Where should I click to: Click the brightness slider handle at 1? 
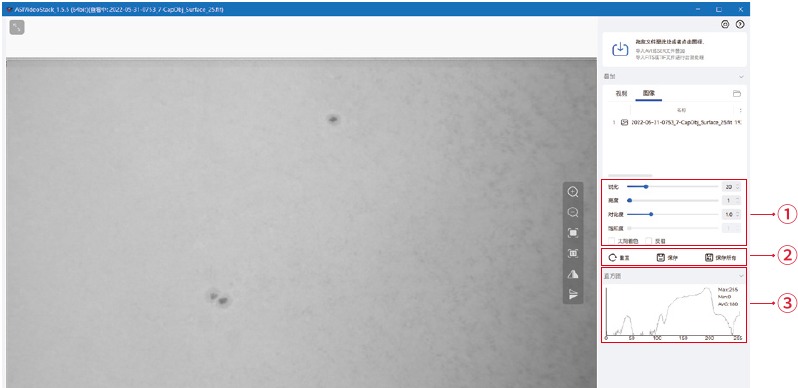pyautogui.click(x=630, y=201)
